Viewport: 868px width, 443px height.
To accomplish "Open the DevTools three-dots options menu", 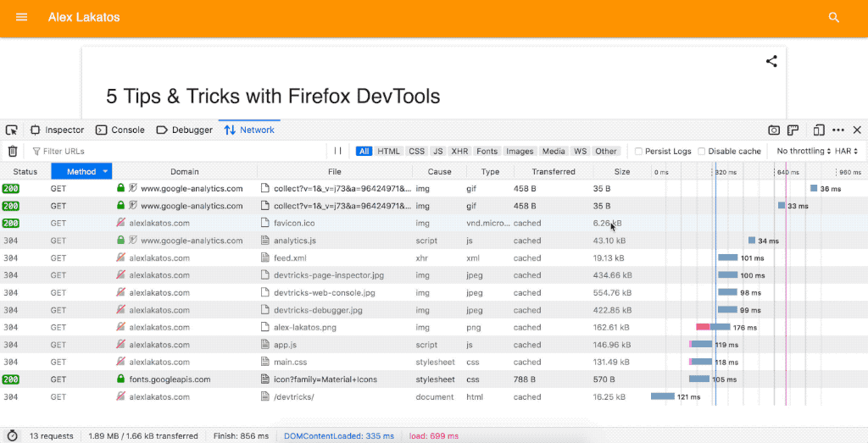I will tap(838, 130).
